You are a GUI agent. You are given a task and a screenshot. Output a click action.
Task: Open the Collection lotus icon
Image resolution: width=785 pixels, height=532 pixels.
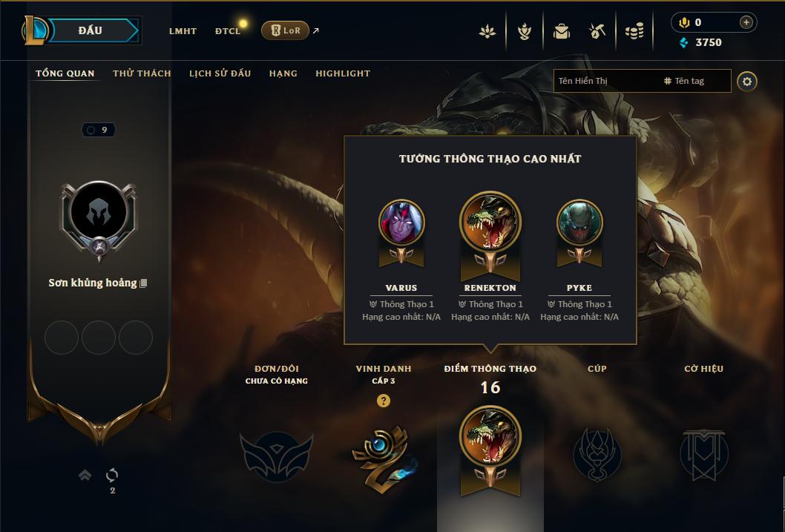point(487,31)
